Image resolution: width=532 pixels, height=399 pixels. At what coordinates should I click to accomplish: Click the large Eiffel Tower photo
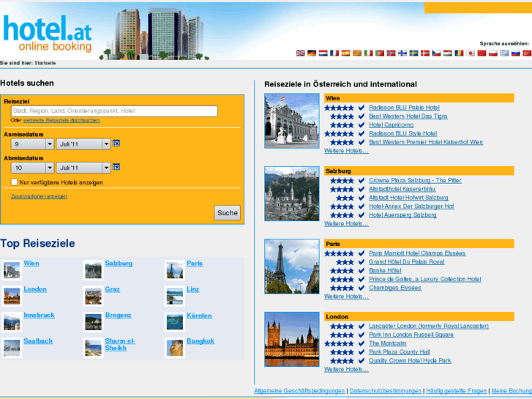coord(292,266)
